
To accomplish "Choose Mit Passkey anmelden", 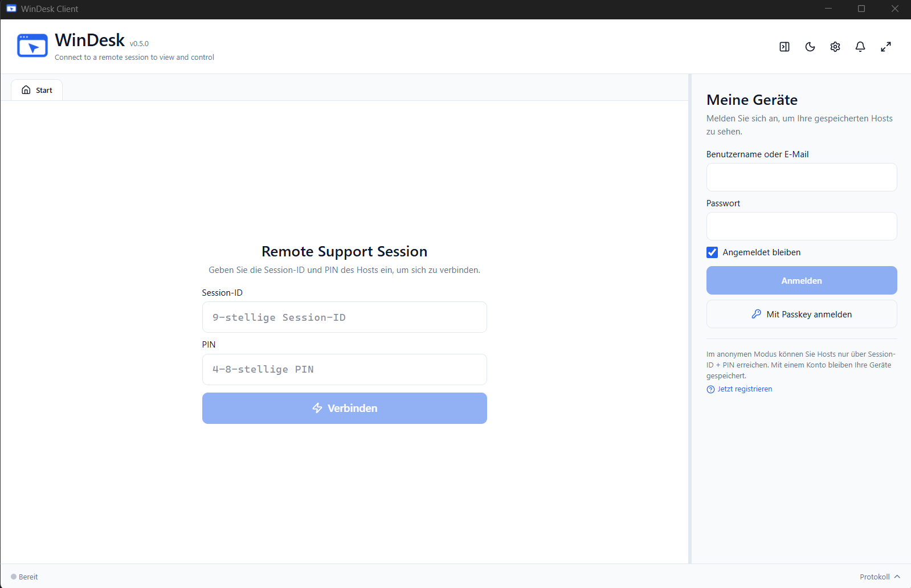I will coord(802,314).
